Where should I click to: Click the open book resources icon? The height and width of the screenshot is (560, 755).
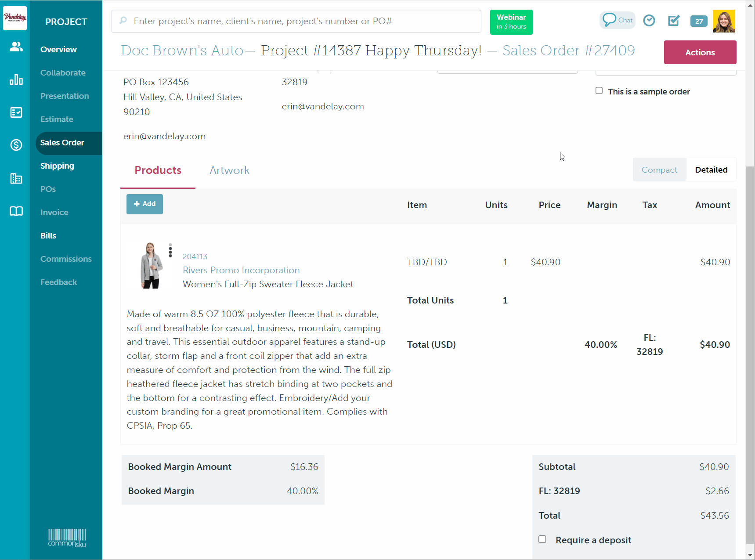coord(16,211)
